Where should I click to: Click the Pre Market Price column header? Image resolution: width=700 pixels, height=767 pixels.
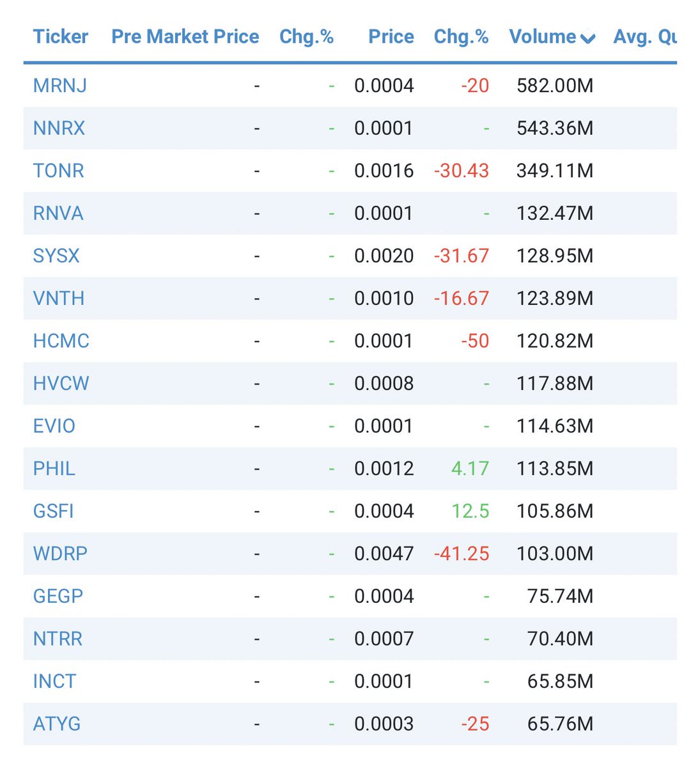(x=185, y=36)
